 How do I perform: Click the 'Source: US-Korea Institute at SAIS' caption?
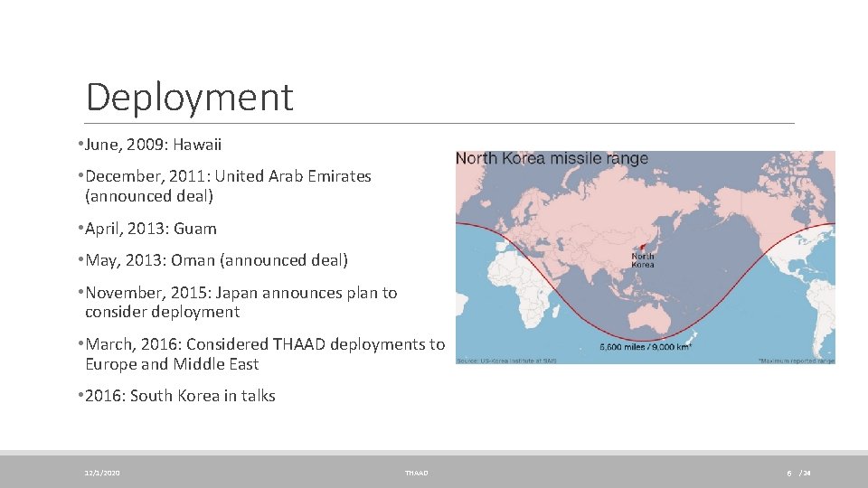click(506, 361)
